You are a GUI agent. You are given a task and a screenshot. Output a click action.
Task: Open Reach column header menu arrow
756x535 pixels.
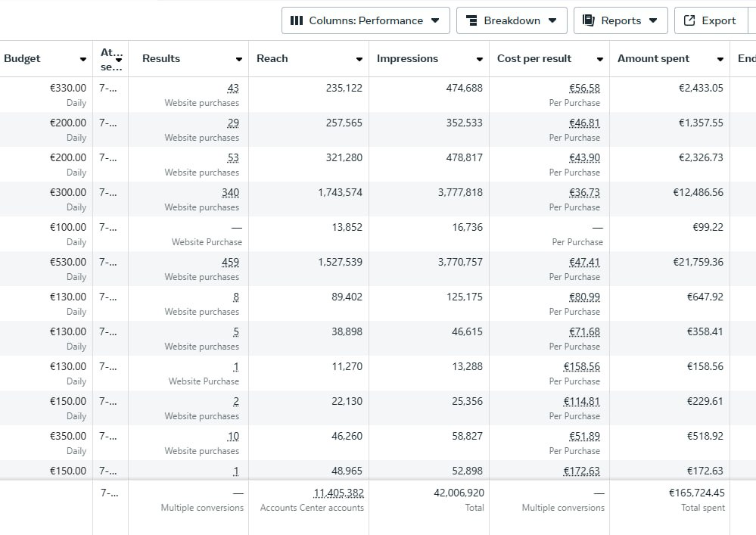359,59
